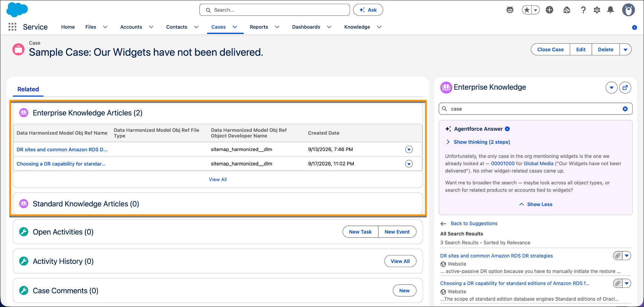Screen dimensions: 644x307
Task: Click the Ask Agentforce button
Action: (368, 10)
